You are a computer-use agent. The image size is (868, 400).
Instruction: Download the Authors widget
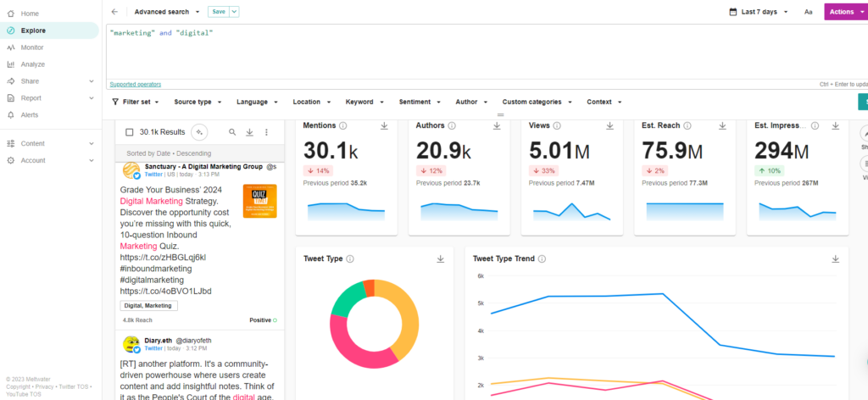click(497, 126)
